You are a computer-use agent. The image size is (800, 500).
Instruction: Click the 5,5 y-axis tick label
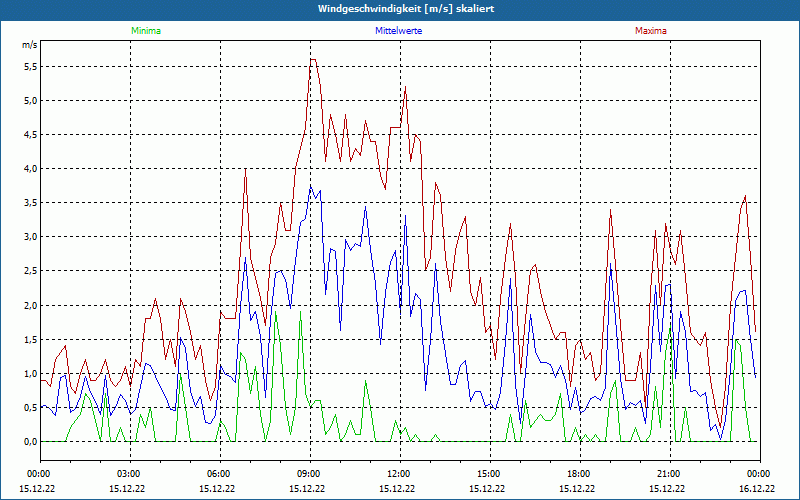pos(30,66)
